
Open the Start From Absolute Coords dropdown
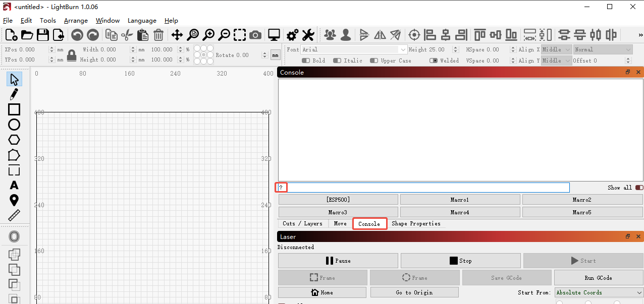pyautogui.click(x=599, y=292)
